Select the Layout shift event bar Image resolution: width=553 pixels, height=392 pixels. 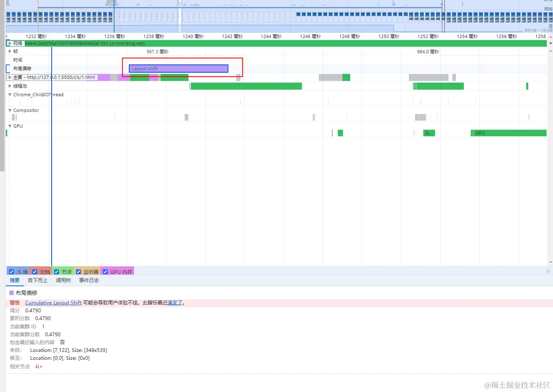tap(178, 69)
